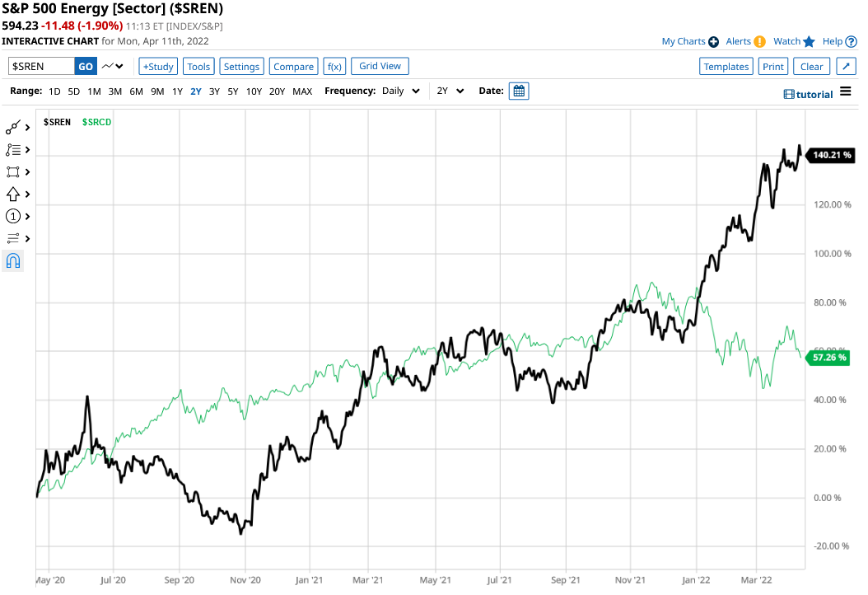Switch to Grid View
The width and height of the screenshot is (868, 595).
(380, 66)
